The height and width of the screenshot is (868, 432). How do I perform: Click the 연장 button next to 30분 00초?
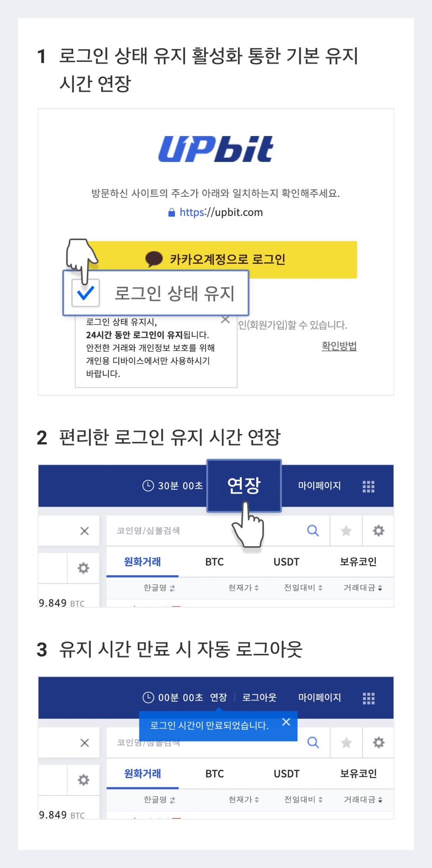pyautogui.click(x=244, y=485)
